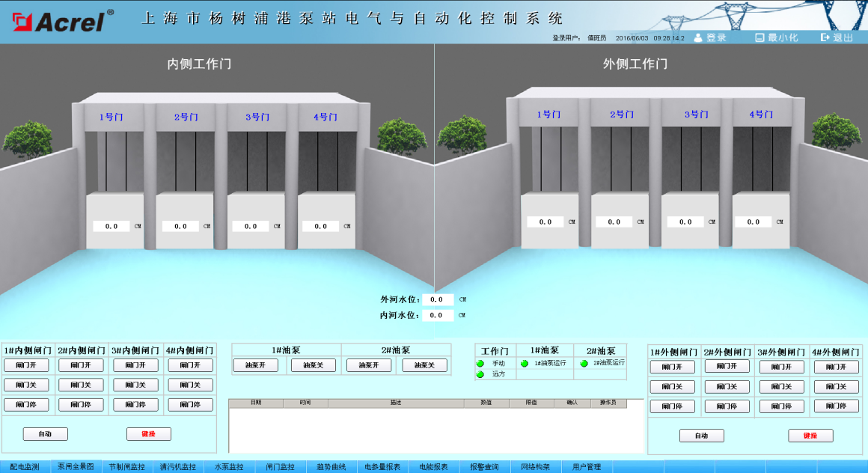Click green 手动 indicator light under 工作门
The height and width of the screenshot is (473, 868).
[480, 364]
